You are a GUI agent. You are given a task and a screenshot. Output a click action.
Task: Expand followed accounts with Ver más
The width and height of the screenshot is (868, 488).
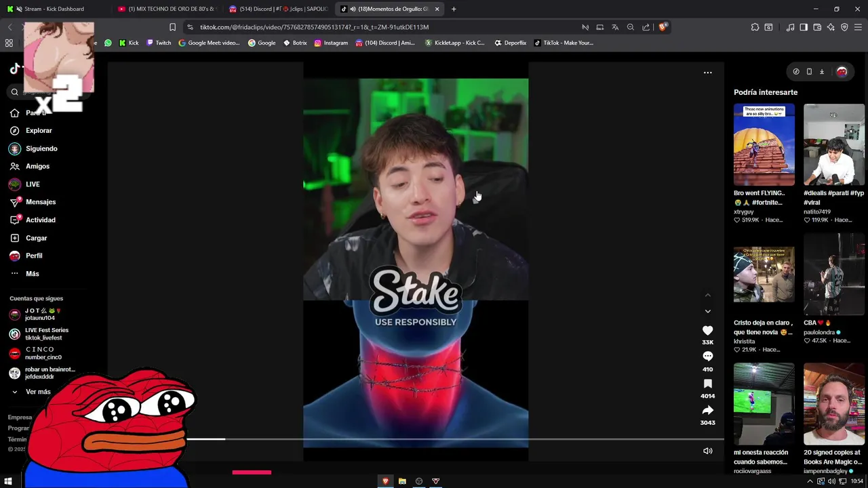[x=31, y=392]
